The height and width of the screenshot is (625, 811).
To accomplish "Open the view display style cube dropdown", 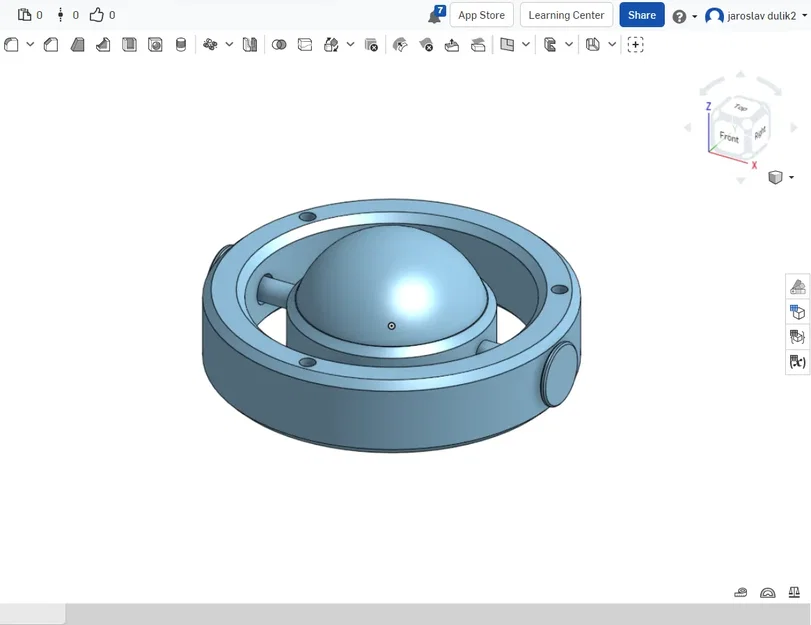I will (781, 177).
